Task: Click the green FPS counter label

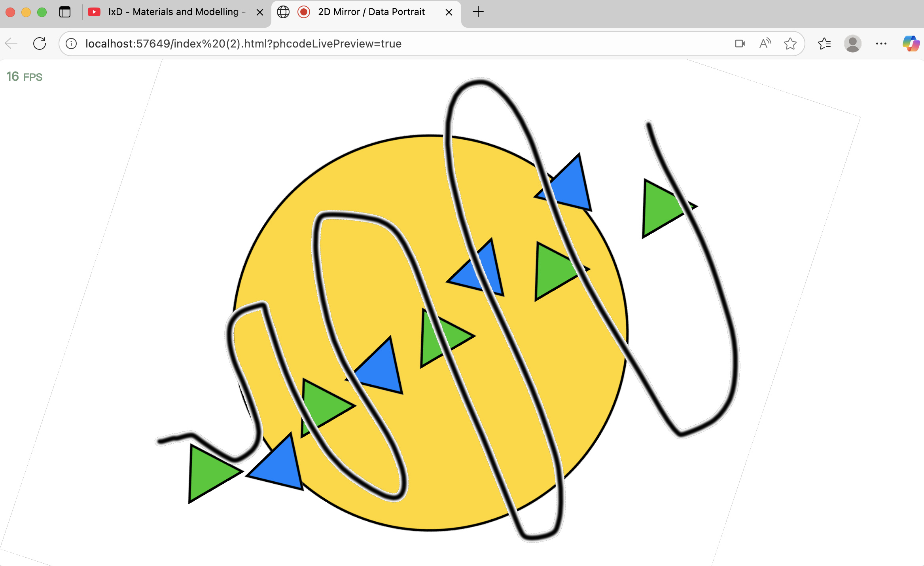Action: (x=25, y=77)
